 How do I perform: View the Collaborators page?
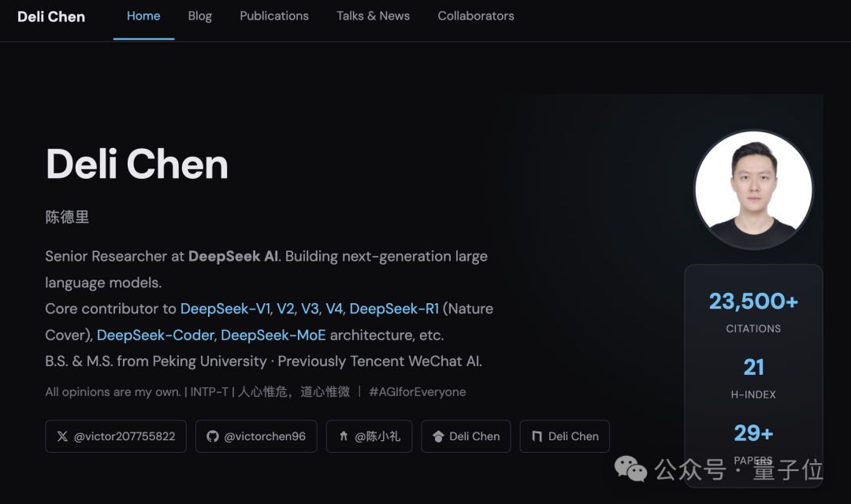coord(476,17)
